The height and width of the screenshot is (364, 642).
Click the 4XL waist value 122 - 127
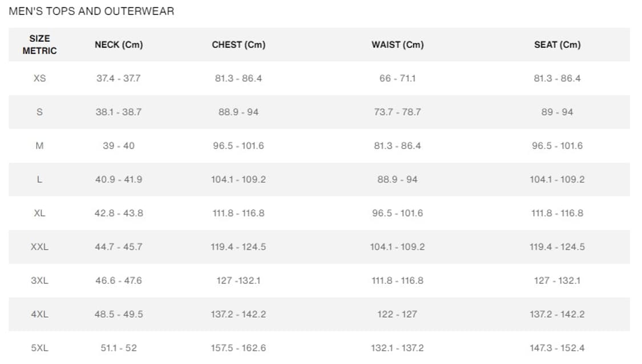coord(397,314)
